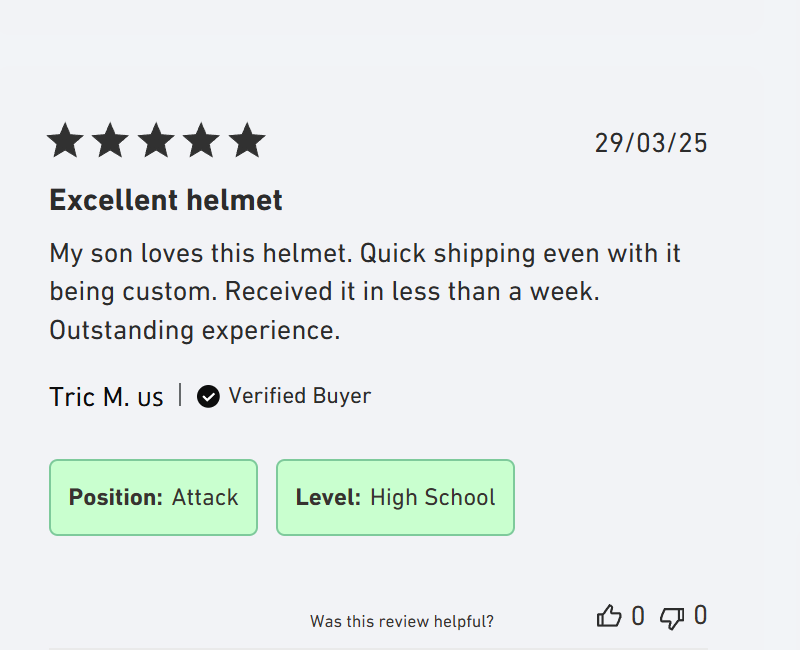Click the Verified Buyer label text
This screenshot has height=650, width=800.
299,396
